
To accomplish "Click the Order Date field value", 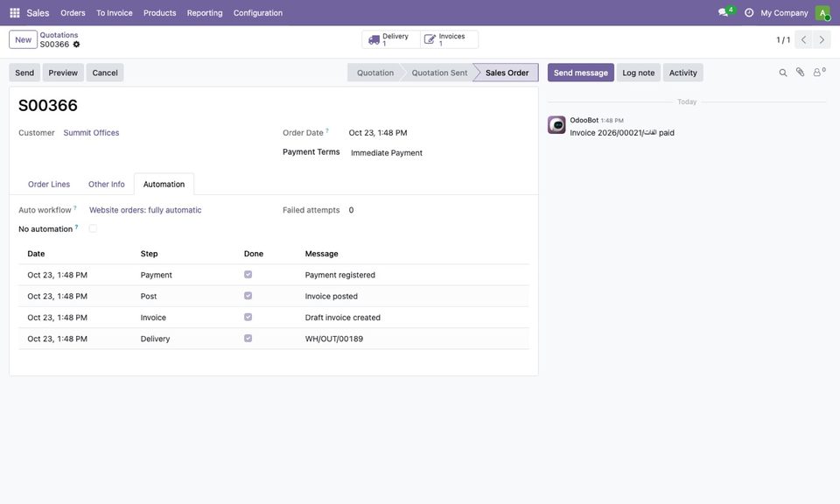I will point(378,133).
